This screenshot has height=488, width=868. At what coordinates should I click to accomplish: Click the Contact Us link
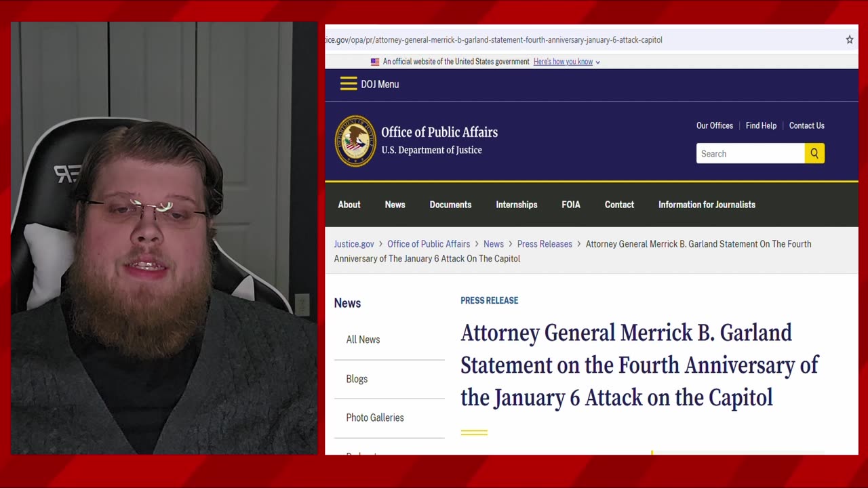(806, 125)
